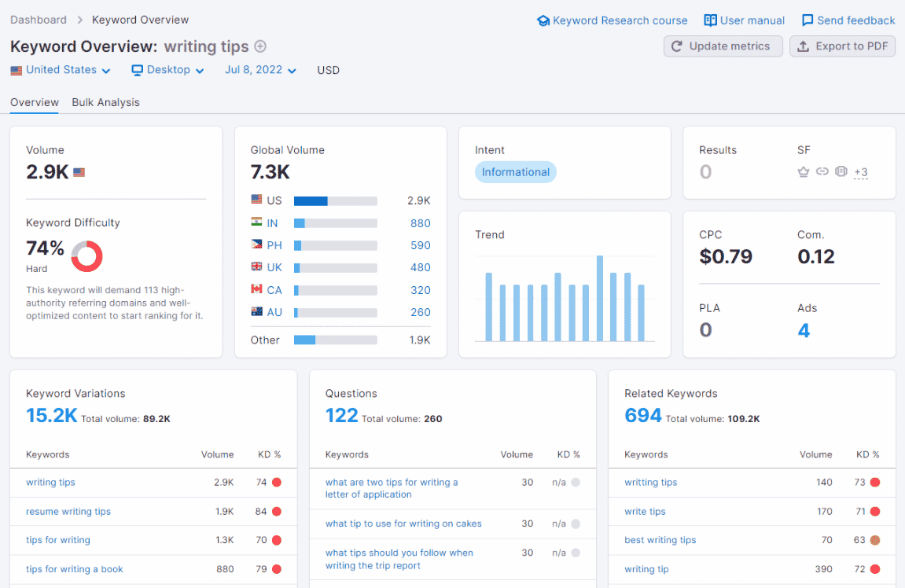Click the UK flag in Global Volume
Viewport: 905px width, 588px height.
tap(256, 266)
